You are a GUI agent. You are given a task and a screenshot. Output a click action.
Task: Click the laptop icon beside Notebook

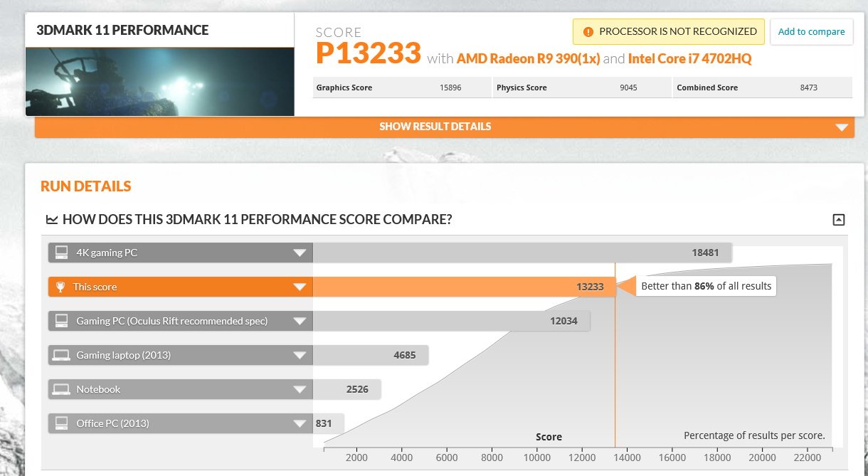(x=61, y=389)
